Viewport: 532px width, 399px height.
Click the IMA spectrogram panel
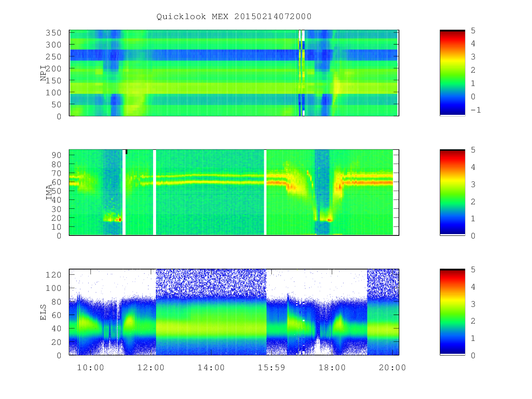coord(234,192)
